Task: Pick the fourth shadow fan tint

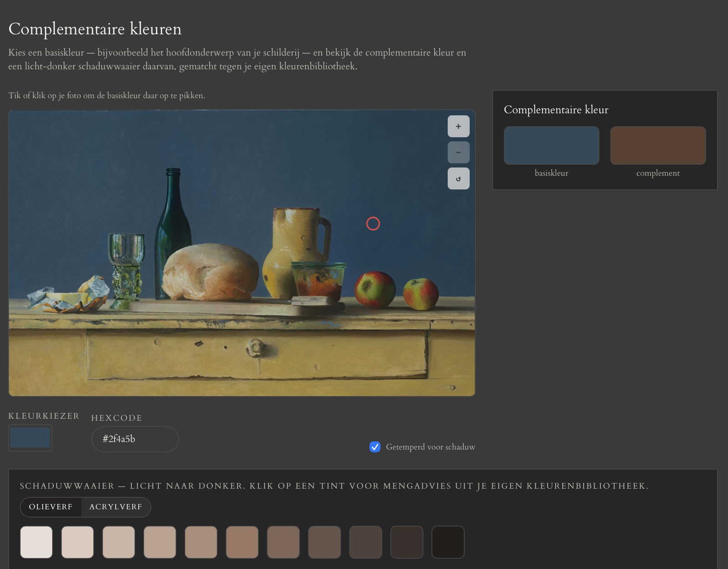Action: (x=160, y=542)
